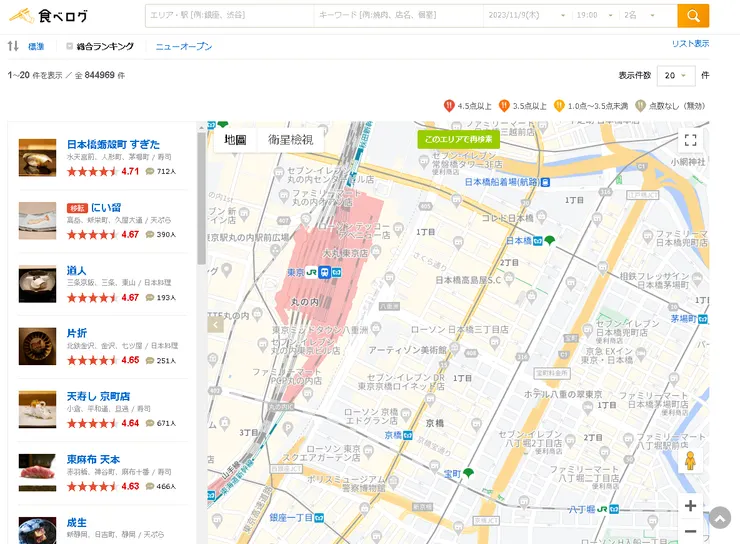740x544 pixels.
Task: Zoom in the map with plus button
Action: [690, 506]
